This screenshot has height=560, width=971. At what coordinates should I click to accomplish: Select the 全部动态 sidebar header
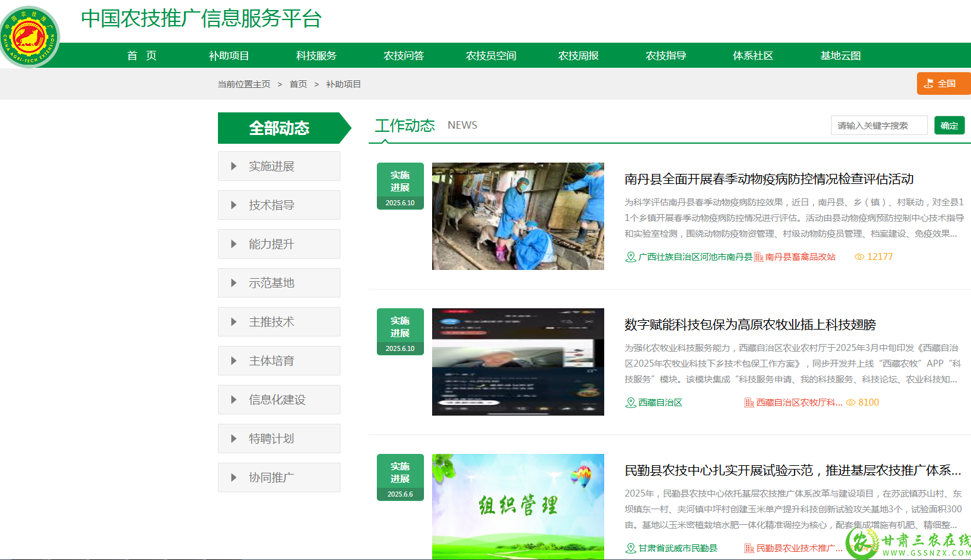coord(285,128)
